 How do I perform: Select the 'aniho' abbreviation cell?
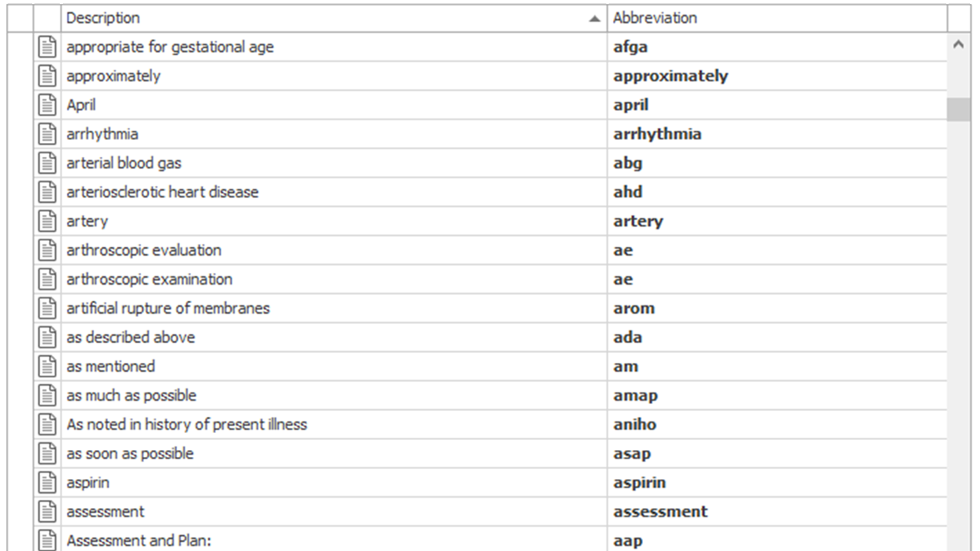pos(777,425)
